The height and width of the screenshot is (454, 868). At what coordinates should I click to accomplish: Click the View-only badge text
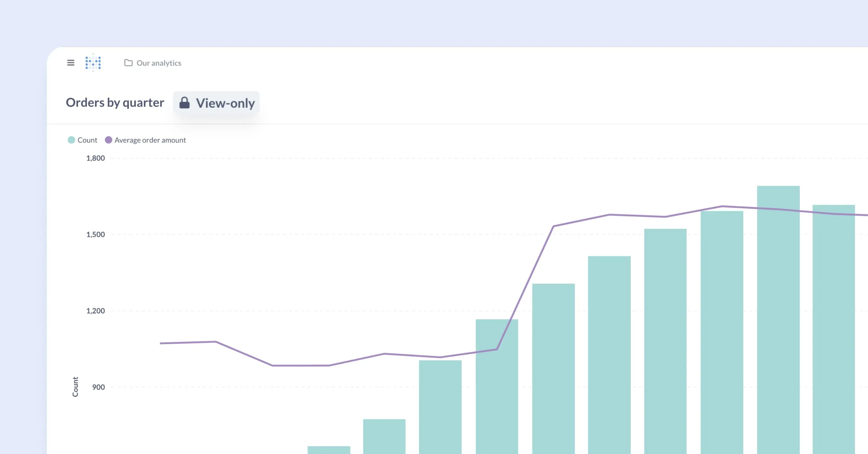pos(225,103)
